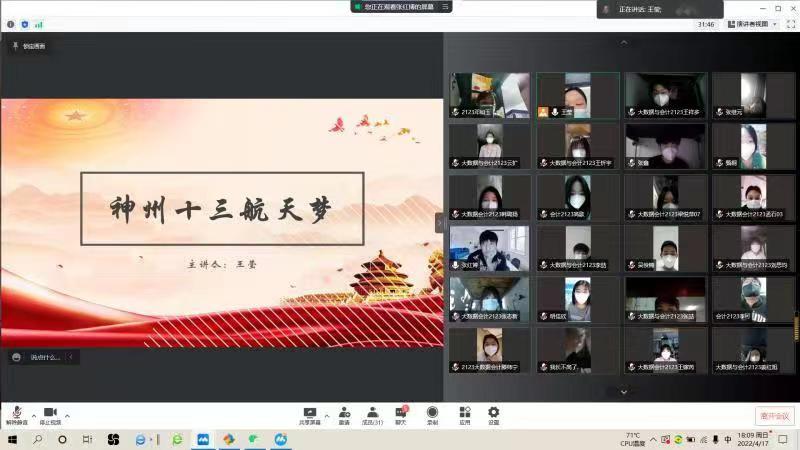
Task: Collapse the video panel with divider arrow
Action: pos(439,223)
